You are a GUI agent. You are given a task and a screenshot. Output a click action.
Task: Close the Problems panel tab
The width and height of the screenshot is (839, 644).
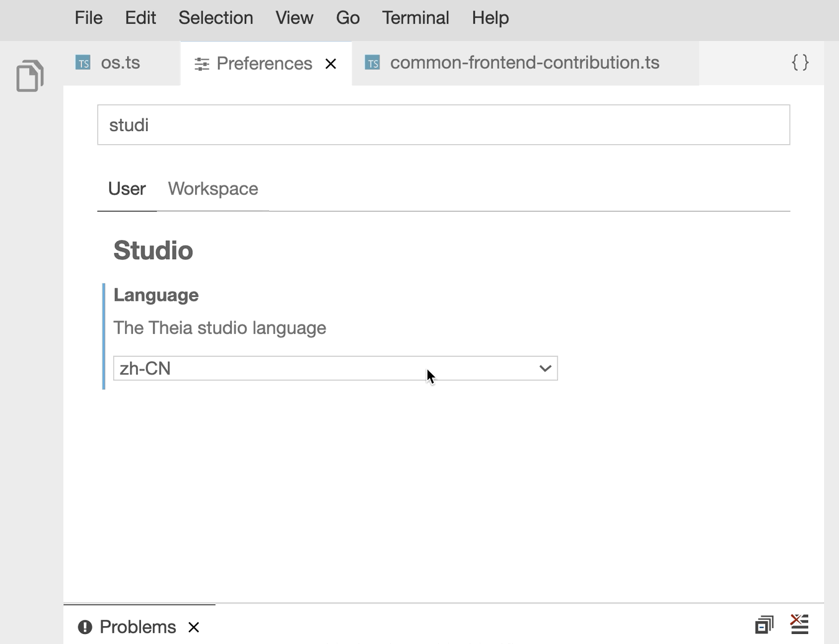tap(194, 627)
